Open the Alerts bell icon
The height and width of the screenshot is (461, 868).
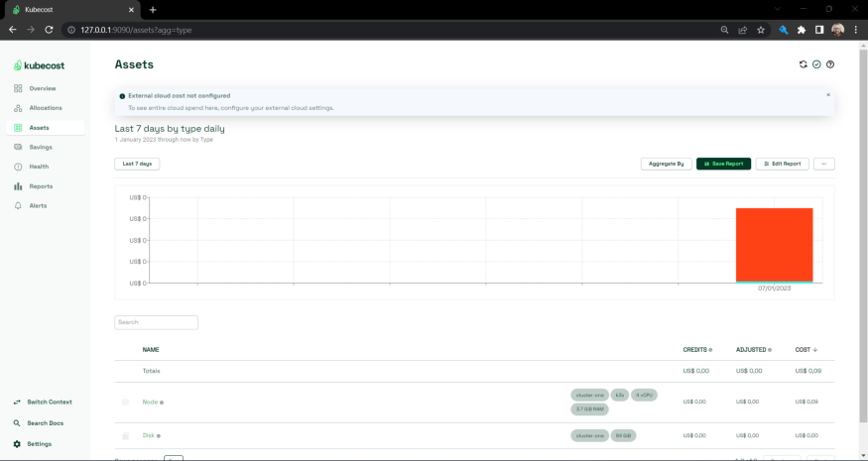[x=18, y=206]
